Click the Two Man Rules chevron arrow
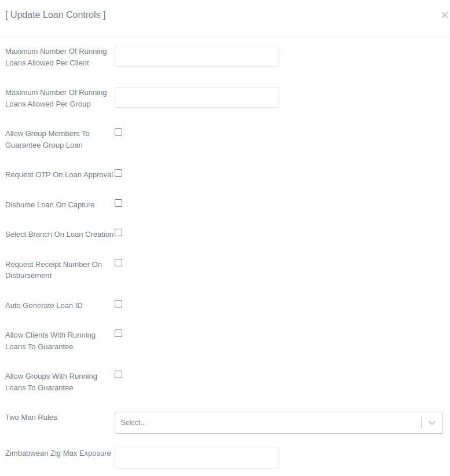This screenshot has height=476, width=450. pos(432,423)
